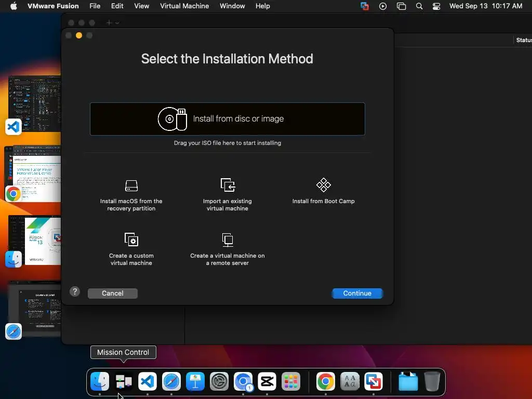Open Launchpad in the Dock
The width and height of the screenshot is (532, 399).
point(291,381)
